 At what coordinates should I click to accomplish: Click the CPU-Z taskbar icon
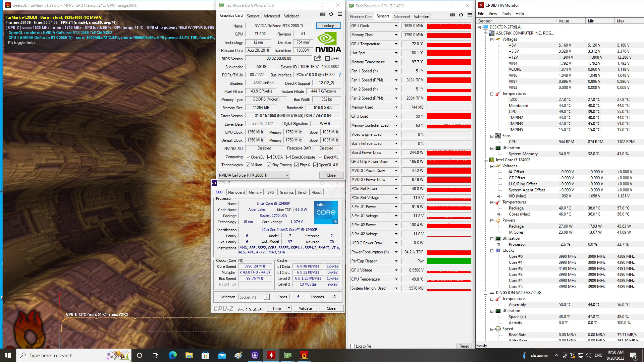(x=255, y=355)
